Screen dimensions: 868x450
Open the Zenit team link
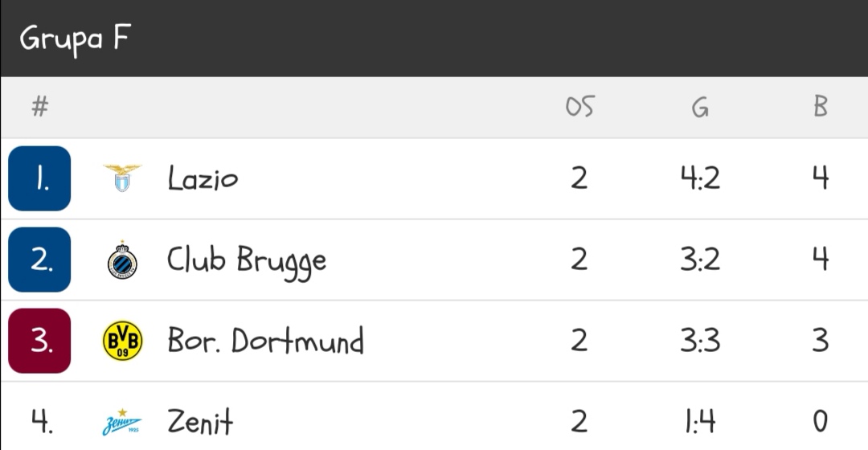click(x=200, y=421)
